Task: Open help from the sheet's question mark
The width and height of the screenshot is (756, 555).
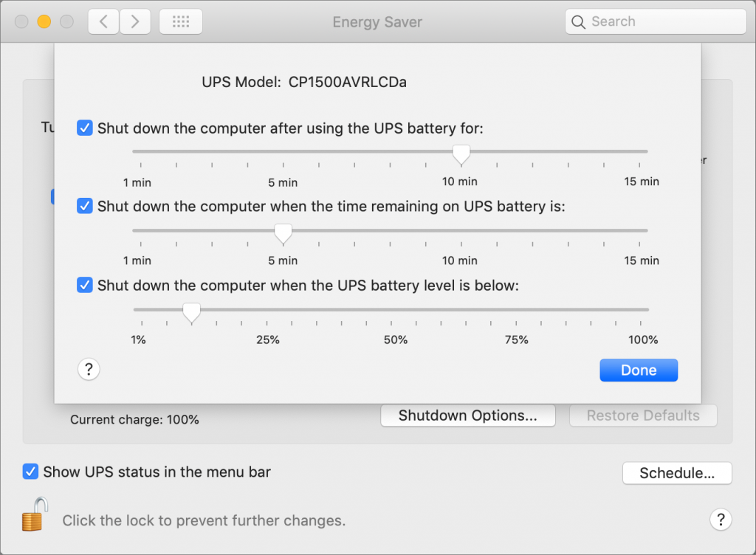Action: [89, 369]
